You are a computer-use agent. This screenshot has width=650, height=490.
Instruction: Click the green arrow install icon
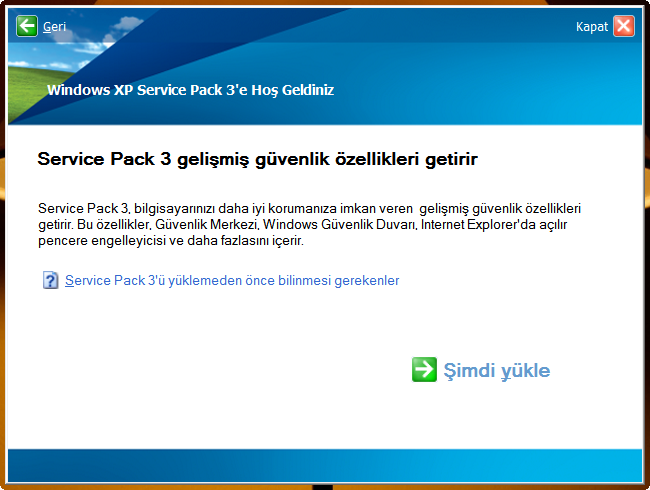tap(424, 369)
